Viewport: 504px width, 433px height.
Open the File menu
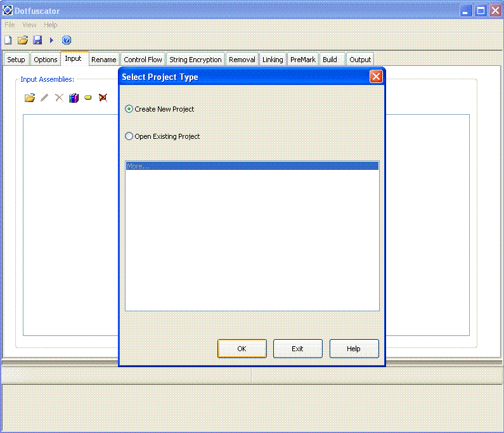[10, 25]
